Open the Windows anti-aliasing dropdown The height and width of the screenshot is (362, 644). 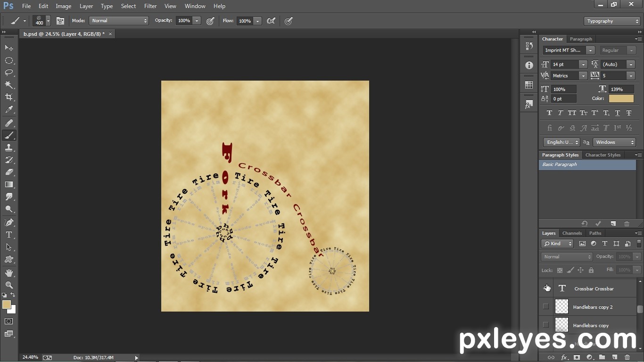click(x=614, y=142)
